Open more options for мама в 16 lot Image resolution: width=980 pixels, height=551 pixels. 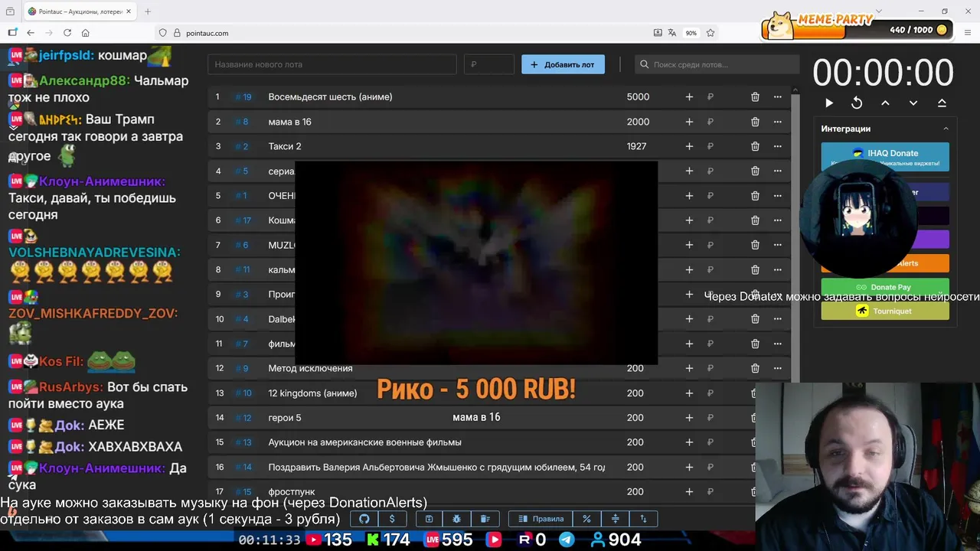(778, 122)
